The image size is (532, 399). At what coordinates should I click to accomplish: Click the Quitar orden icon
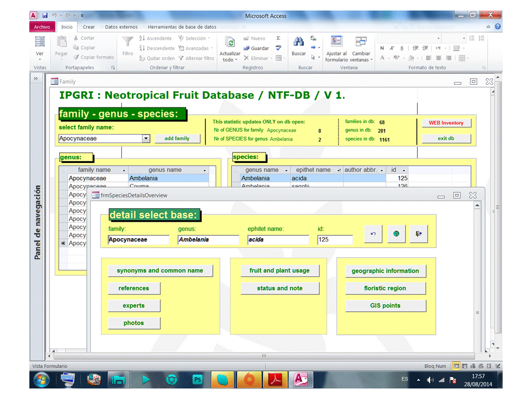(142, 58)
